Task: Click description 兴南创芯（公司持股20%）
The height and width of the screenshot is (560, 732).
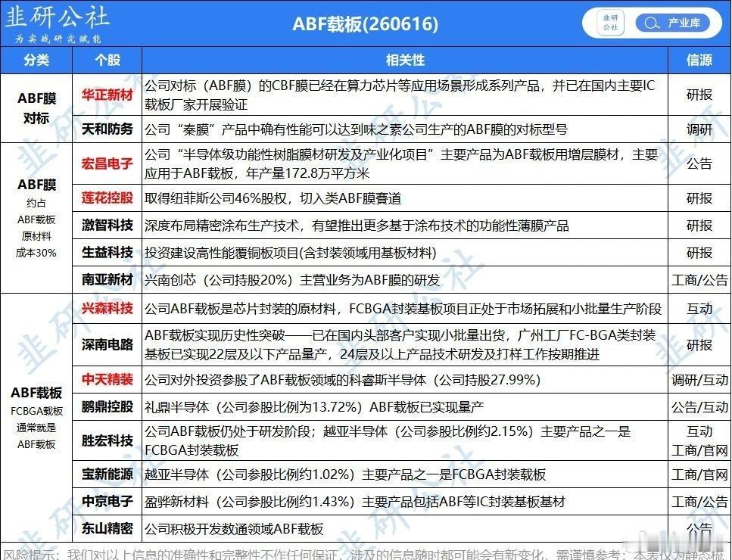Action: tap(291, 279)
